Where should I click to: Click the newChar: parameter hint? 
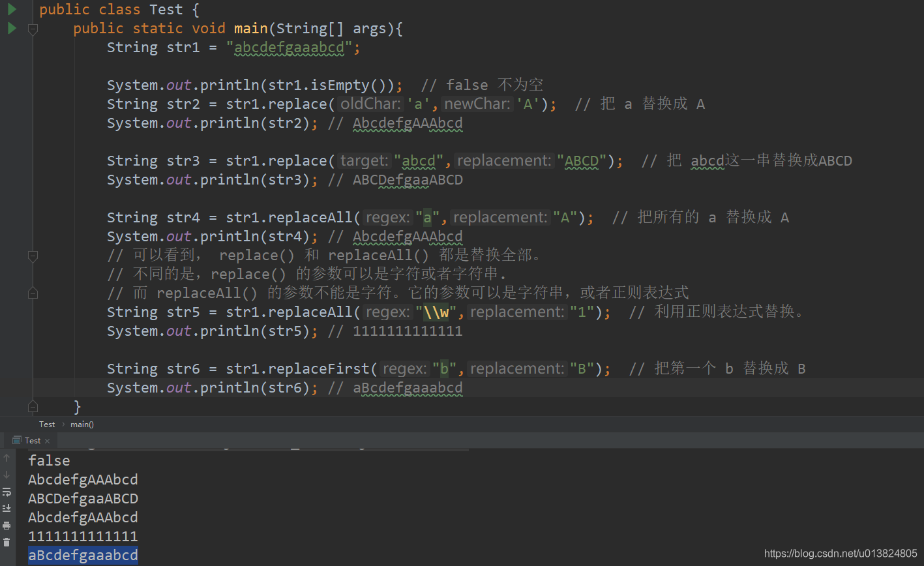point(477,104)
